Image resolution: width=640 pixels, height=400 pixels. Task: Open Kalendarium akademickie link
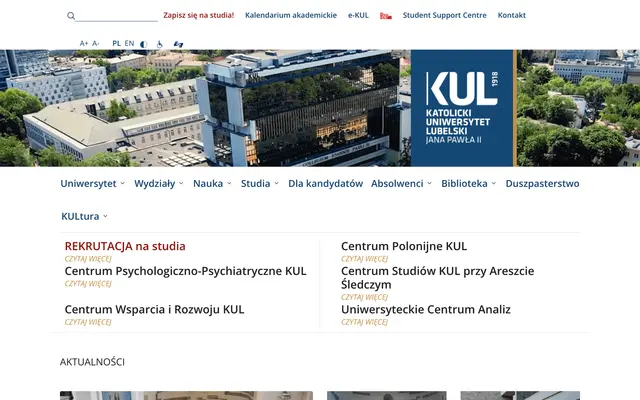[x=291, y=15]
